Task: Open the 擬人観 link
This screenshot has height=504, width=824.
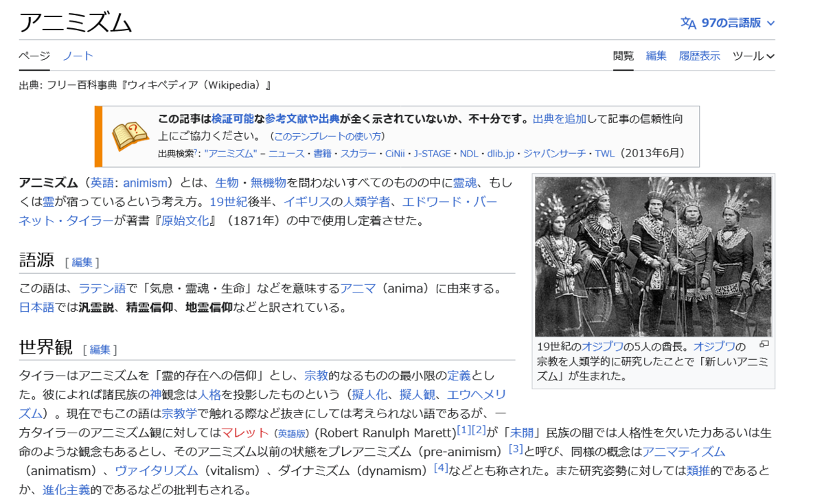Action: click(417, 395)
